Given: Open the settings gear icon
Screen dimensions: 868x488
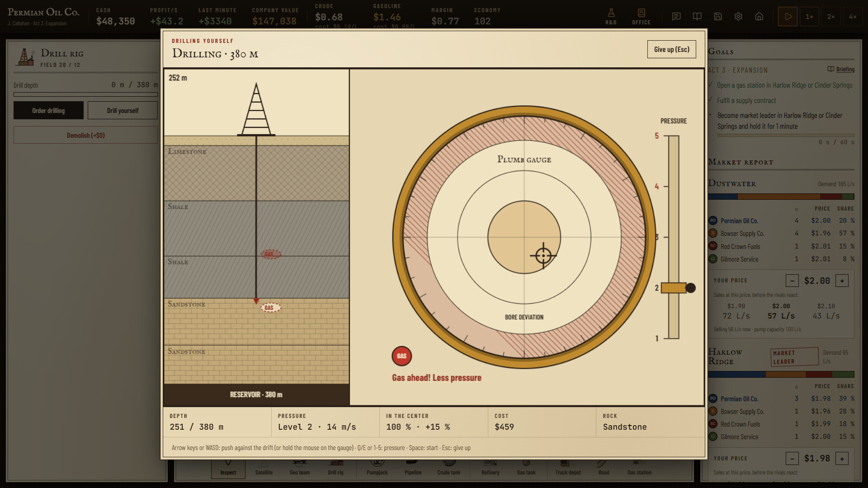Looking at the screenshot, I should pos(738,17).
